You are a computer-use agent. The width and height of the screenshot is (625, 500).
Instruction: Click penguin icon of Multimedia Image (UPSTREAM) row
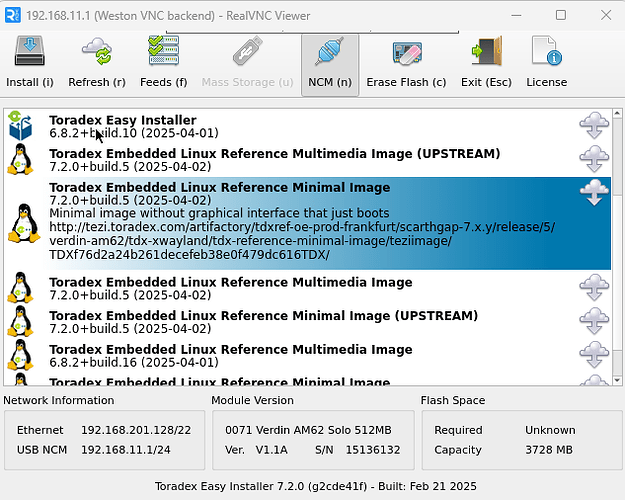[20, 159]
